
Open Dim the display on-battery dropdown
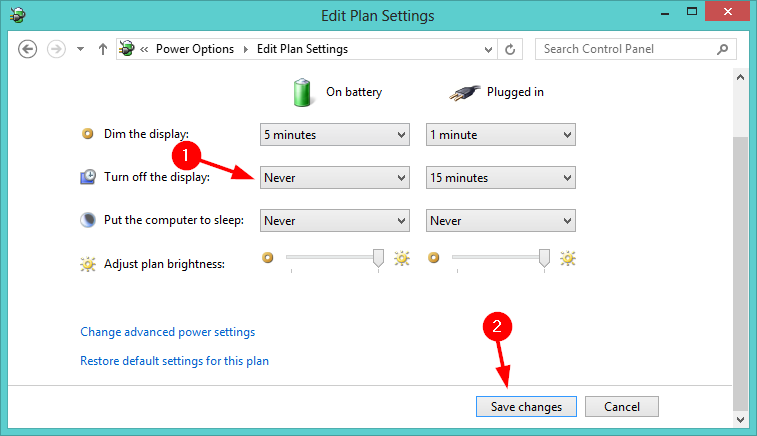335,135
